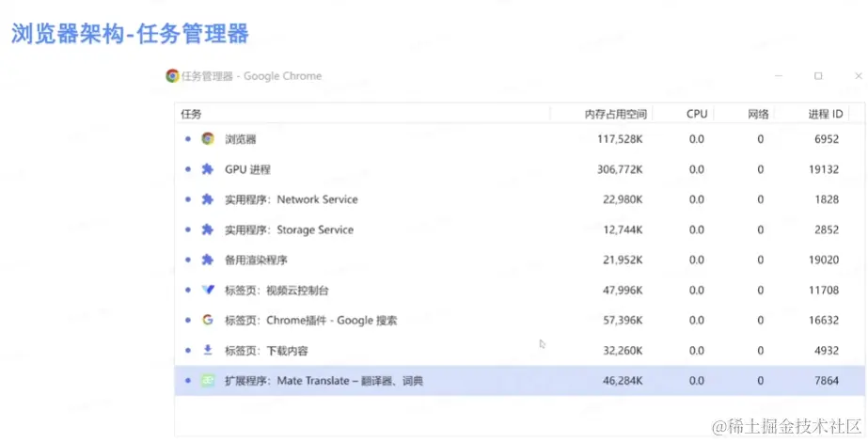Maximize the 任务管理器 window

point(818,76)
